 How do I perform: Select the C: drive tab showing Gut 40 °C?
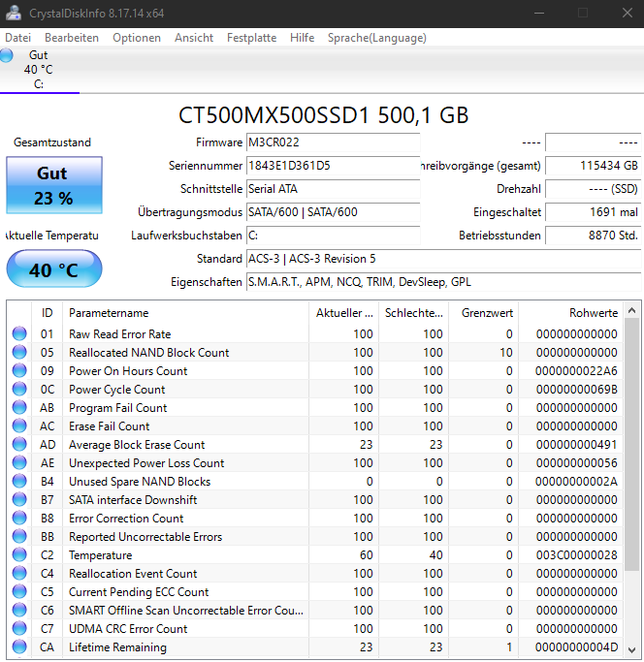(40, 70)
